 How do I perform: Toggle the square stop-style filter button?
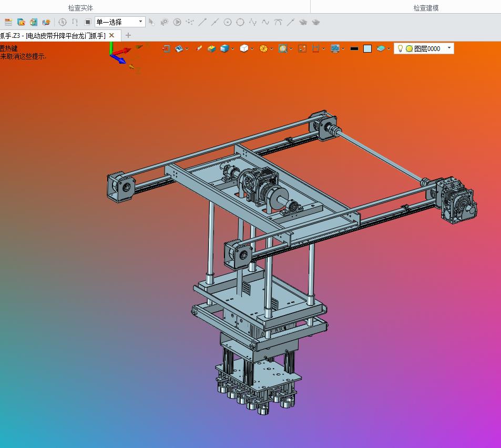pyautogui.click(x=88, y=22)
